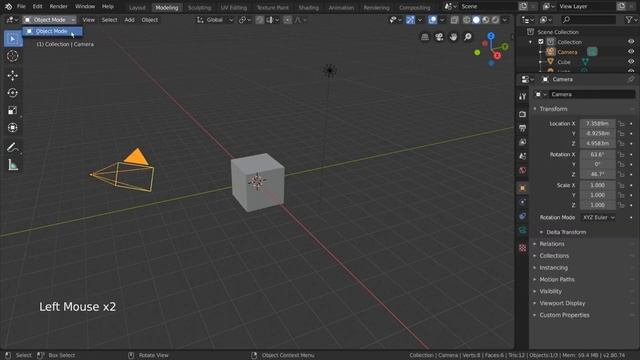This screenshot has width=640, height=360.
Task: Open the viewport Add menu
Action: (129, 20)
